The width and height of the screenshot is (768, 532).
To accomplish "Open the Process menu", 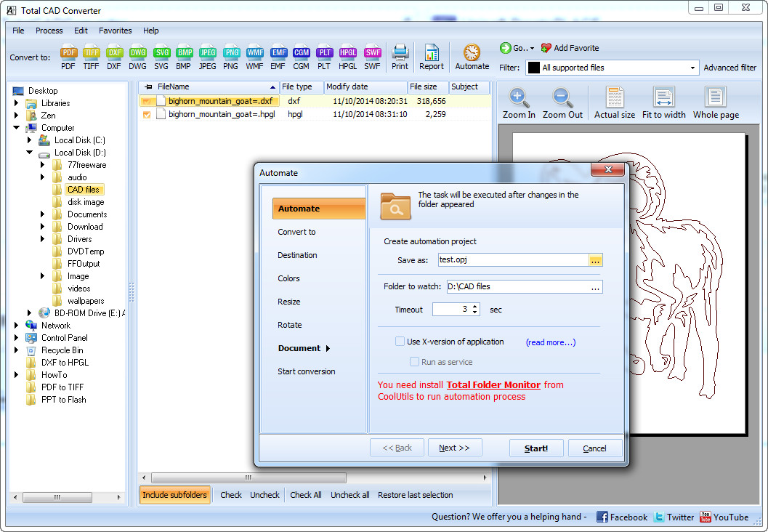I will [49, 31].
